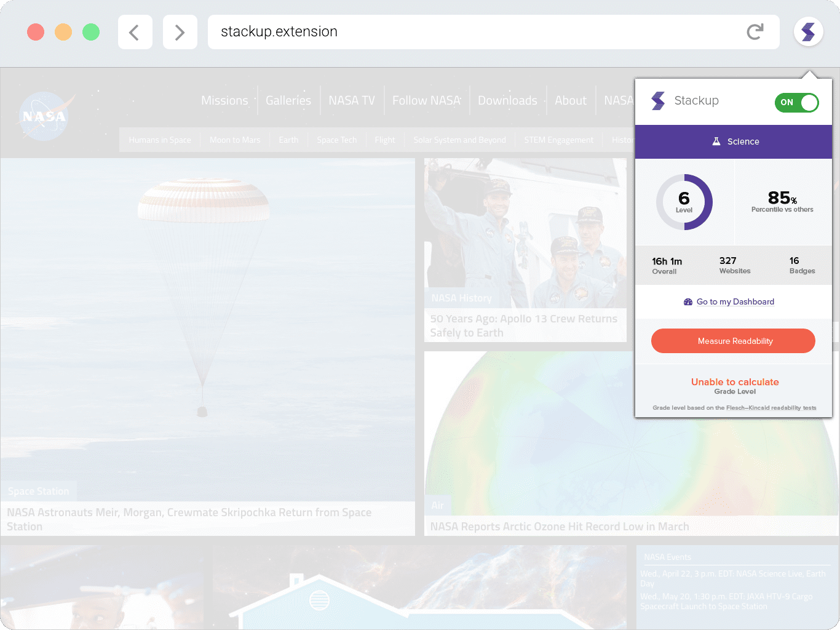Click the Measure Readability button
This screenshot has height=630, width=840.
point(733,341)
